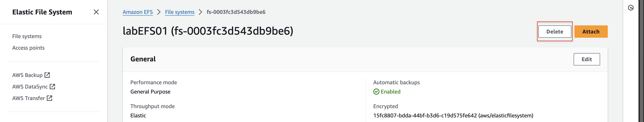
Task: Click the orange Attach button
Action: tap(591, 32)
